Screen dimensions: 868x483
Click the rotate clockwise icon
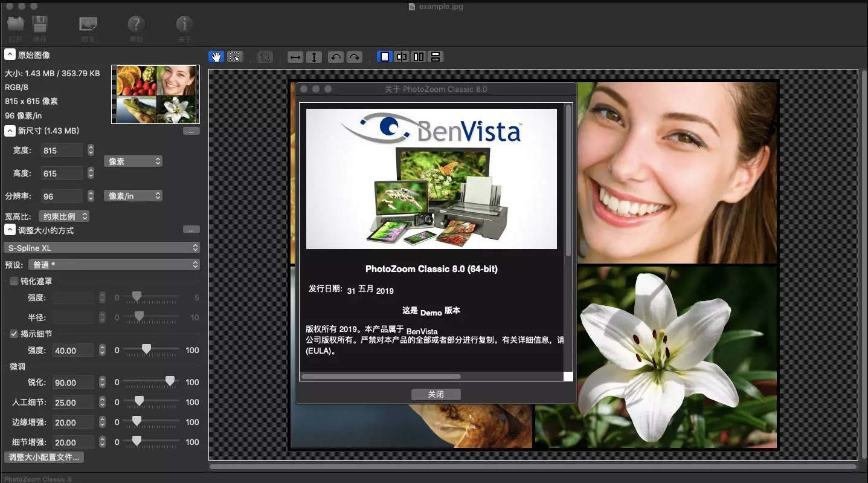click(x=355, y=56)
